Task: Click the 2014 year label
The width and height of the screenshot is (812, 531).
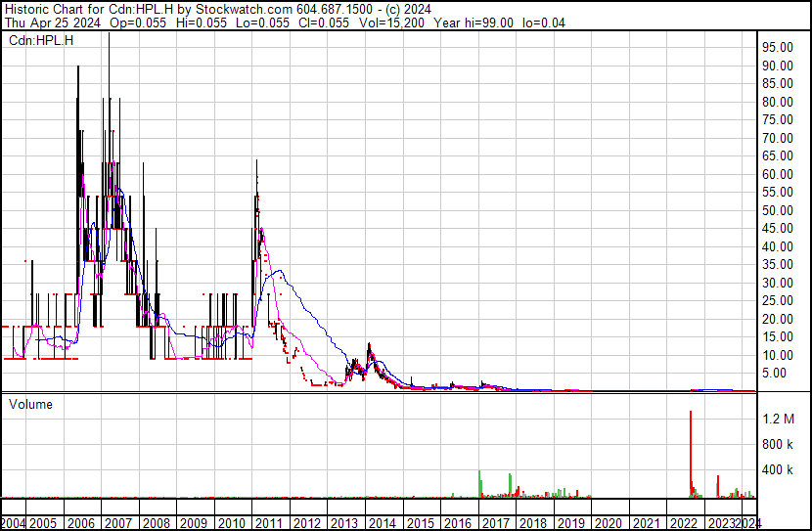Action: [x=383, y=523]
